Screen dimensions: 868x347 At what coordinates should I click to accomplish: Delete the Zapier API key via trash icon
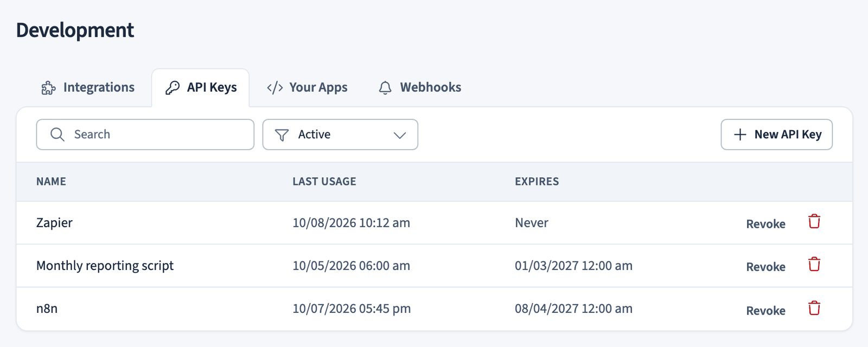tap(814, 221)
